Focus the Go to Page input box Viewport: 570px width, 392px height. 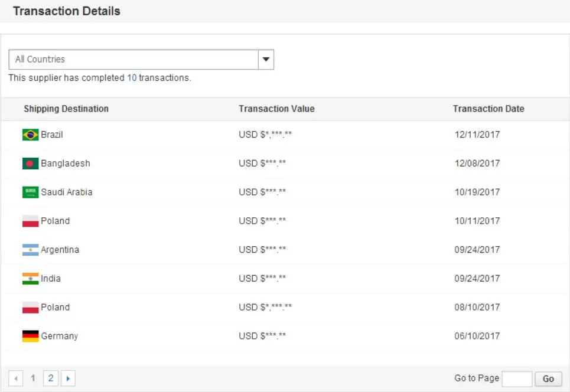[x=517, y=379]
